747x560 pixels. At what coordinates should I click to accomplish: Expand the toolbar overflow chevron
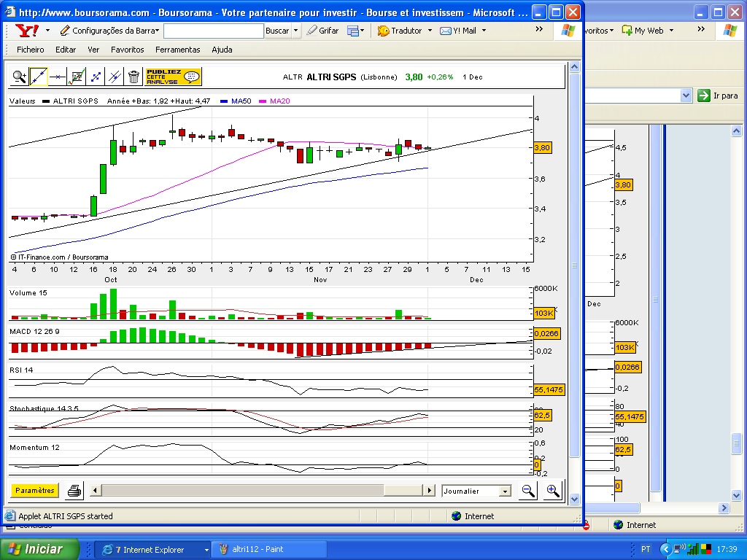pos(539,29)
